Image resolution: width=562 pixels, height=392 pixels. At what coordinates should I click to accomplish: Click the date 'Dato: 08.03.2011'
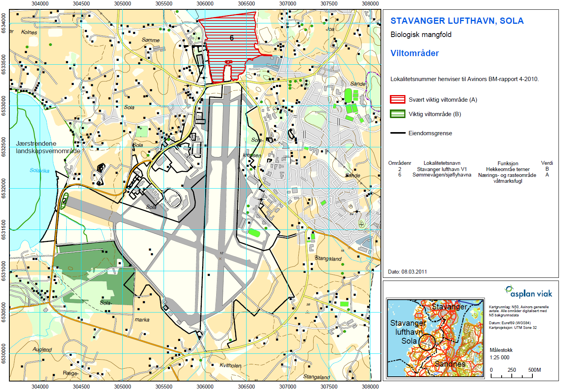pyautogui.click(x=407, y=272)
